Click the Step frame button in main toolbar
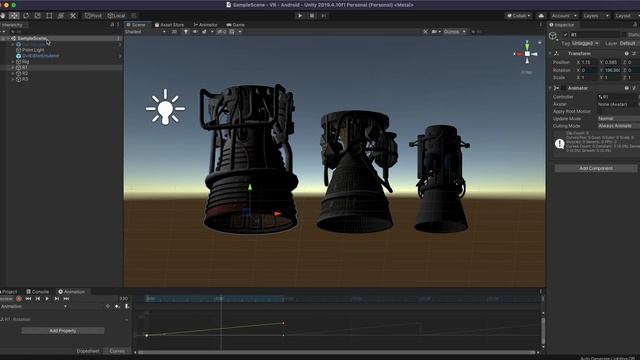The width and height of the screenshot is (640, 360). click(324, 16)
